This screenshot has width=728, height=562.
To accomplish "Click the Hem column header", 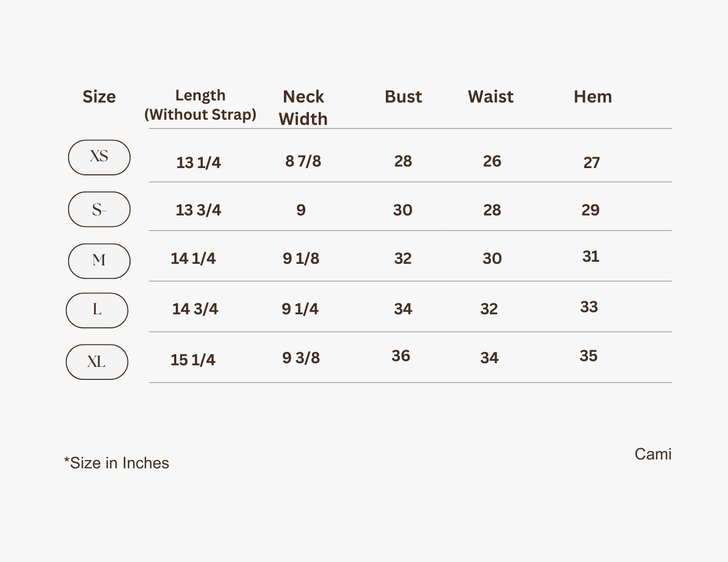I will point(593,97).
